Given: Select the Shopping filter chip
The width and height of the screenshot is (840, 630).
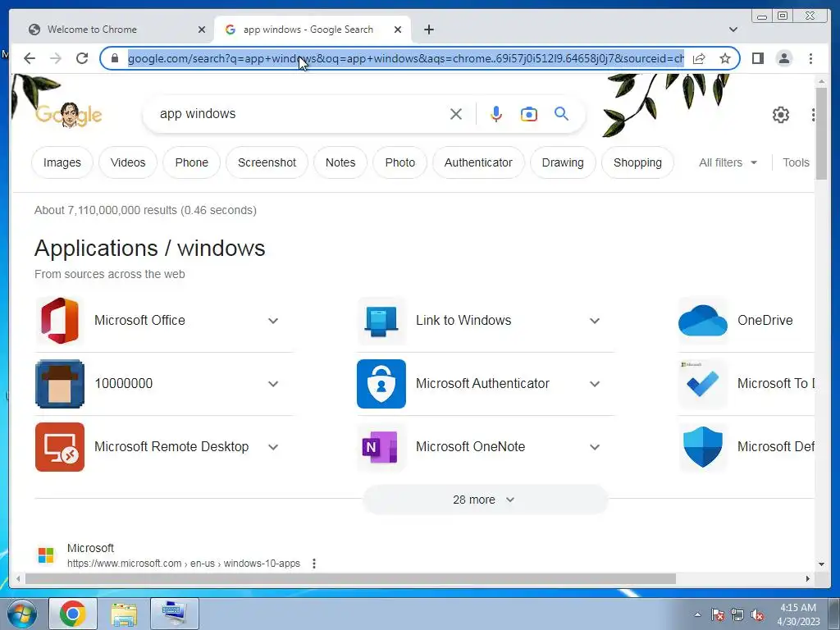Looking at the screenshot, I should pyautogui.click(x=637, y=163).
